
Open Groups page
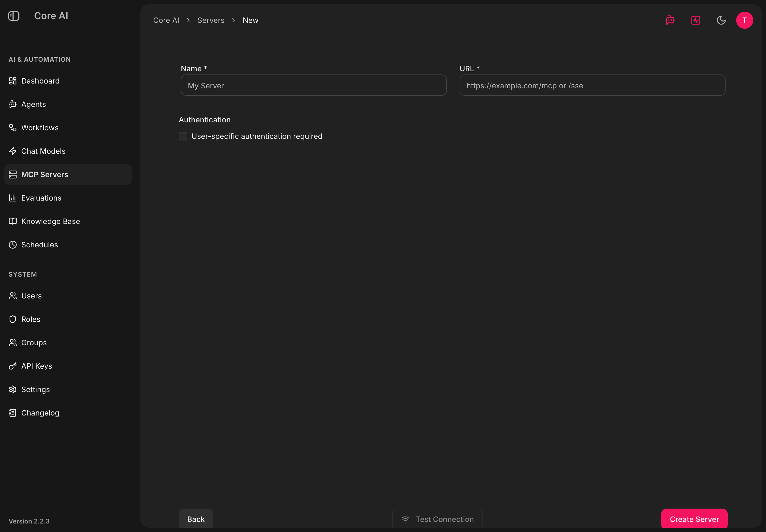click(68, 343)
